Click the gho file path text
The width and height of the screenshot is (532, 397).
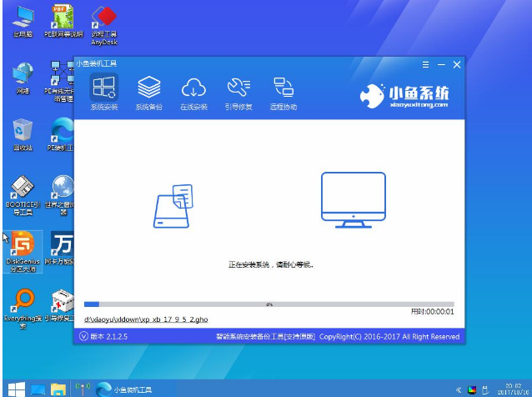(x=146, y=319)
